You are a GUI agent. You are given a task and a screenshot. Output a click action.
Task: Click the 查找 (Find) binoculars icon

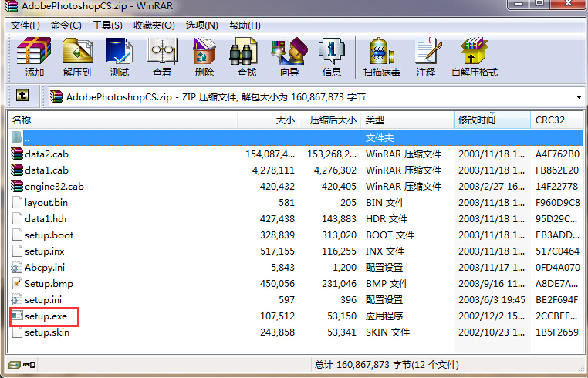[x=243, y=51]
